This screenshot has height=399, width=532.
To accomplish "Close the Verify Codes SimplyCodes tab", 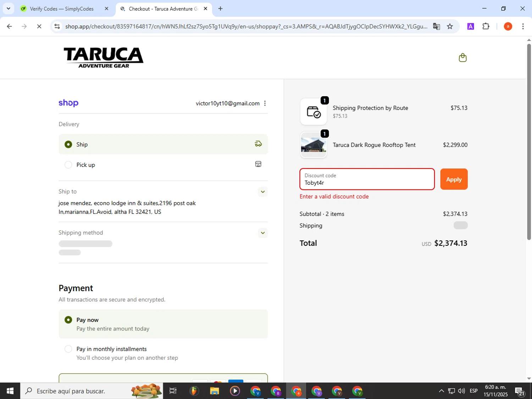I will 106,9.
